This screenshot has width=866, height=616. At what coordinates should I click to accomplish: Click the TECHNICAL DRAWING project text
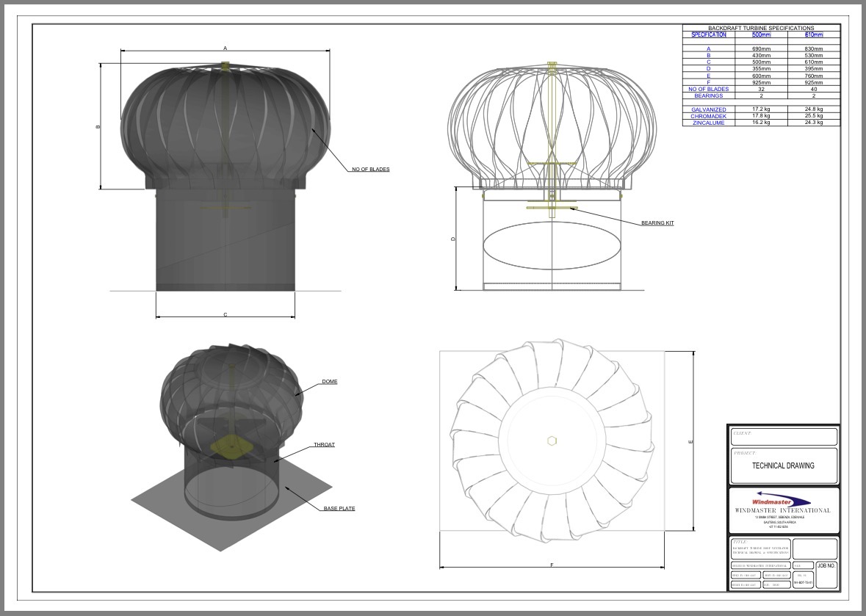783,465
